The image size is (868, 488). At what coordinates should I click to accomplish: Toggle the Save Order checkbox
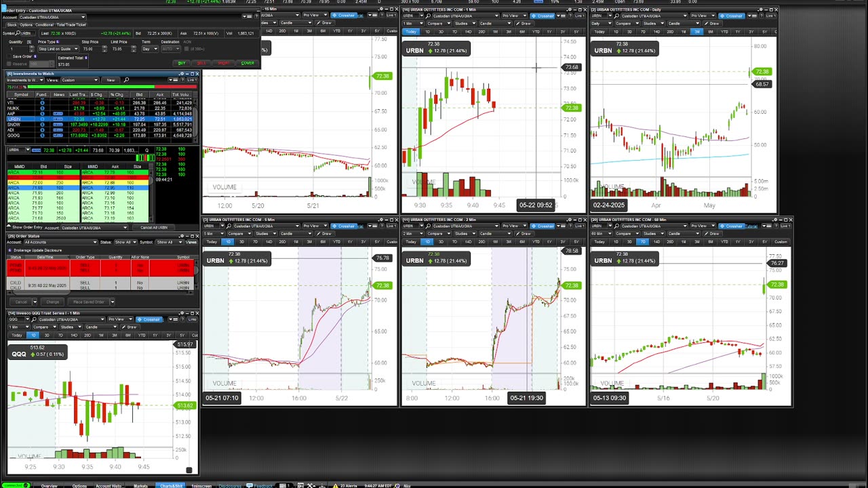(9, 56)
